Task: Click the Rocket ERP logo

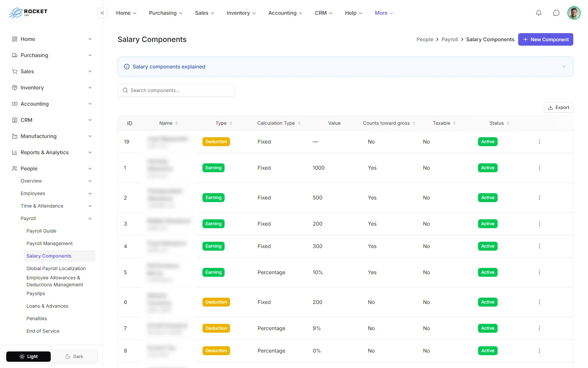Action: tap(28, 13)
